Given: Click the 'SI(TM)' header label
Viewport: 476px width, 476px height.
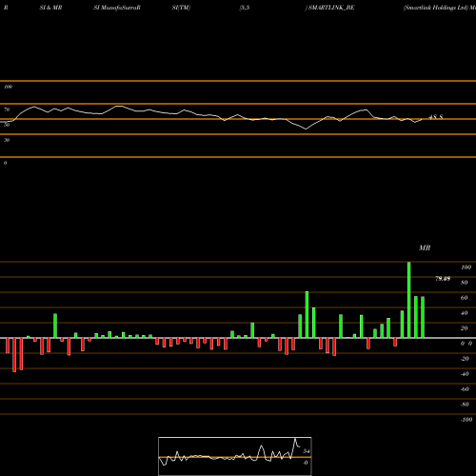Looking at the screenshot, I should (x=181, y=8).
